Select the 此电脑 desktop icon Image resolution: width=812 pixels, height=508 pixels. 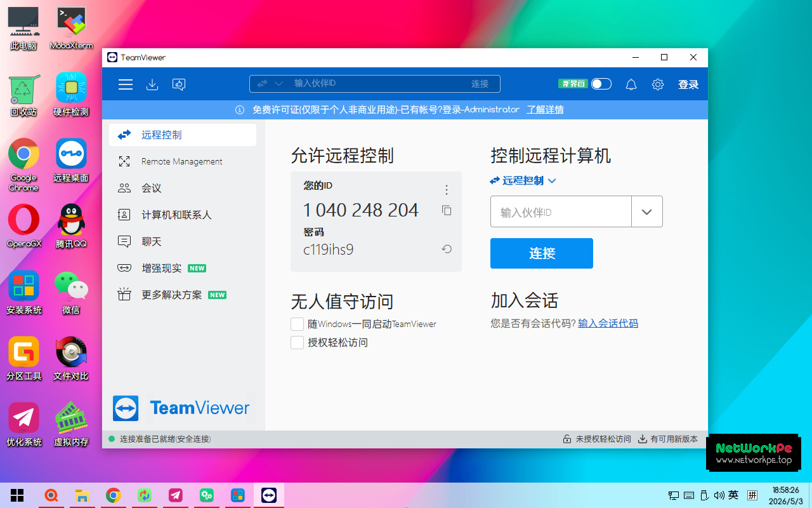click(x=23, y=29)
